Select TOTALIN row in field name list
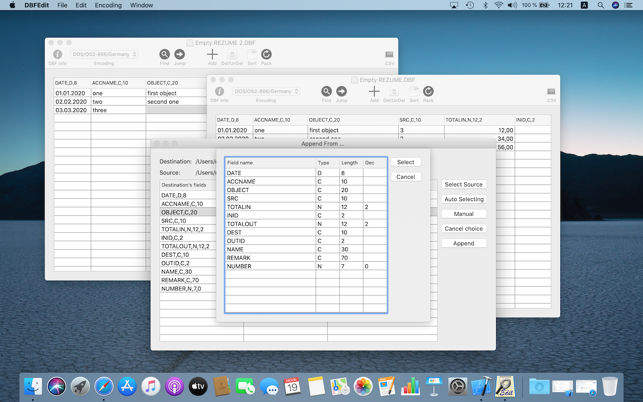The width and height of the screenshot is (643, 402). pyautogui.click(x=306, y=207)
